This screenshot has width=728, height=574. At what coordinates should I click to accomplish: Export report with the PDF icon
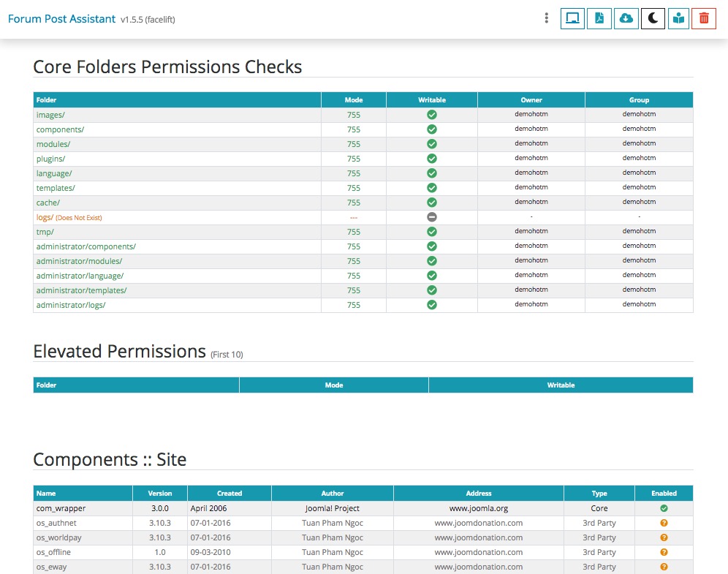tap(599, 18)
